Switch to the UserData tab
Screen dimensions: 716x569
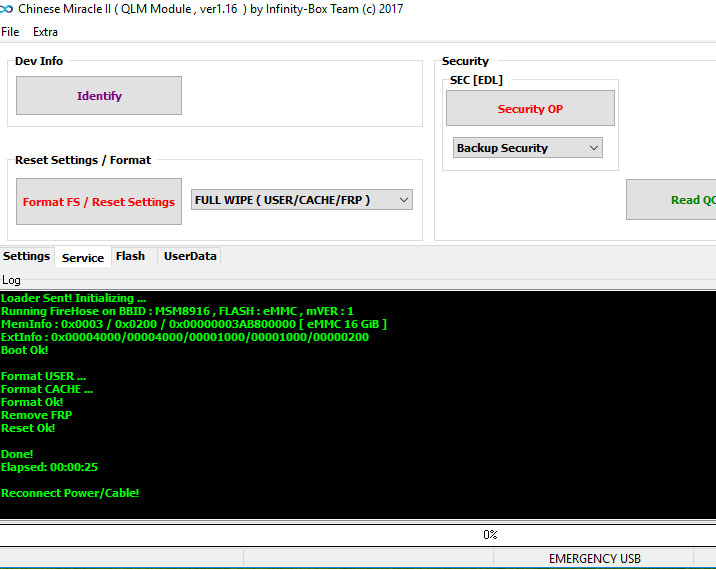coord(190,256)
